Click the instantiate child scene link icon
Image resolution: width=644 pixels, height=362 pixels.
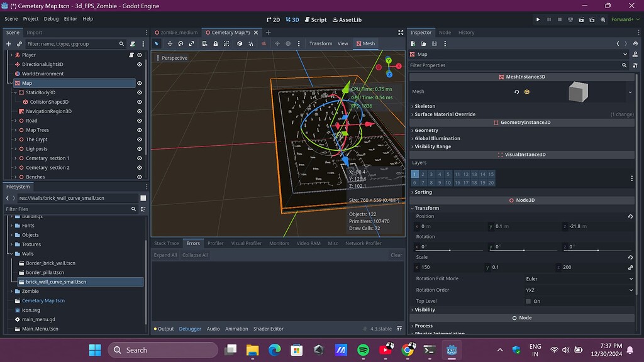click(x=19, y=43)
